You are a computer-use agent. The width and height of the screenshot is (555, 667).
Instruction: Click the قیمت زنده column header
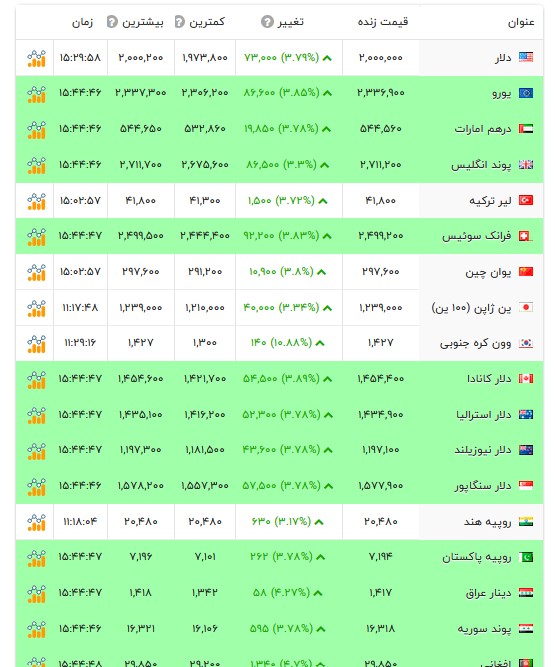click(x=383, y=22)
